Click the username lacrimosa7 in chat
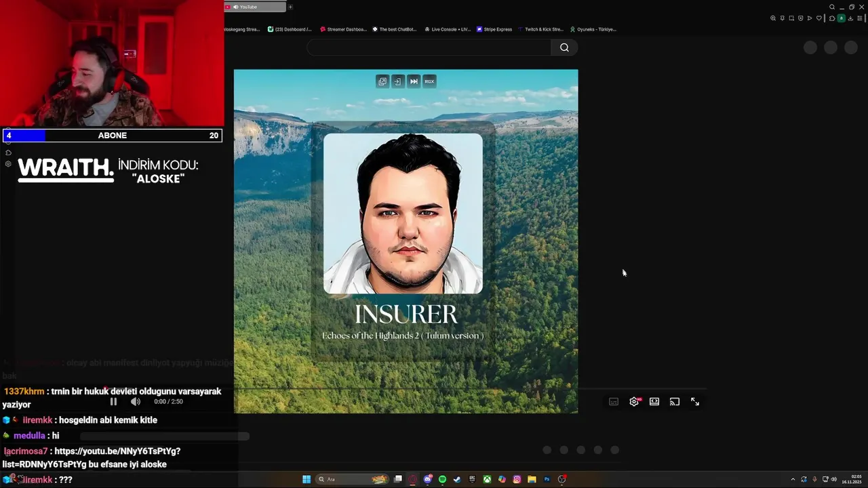This screenshot has width=868, height=488. point(26,451)
